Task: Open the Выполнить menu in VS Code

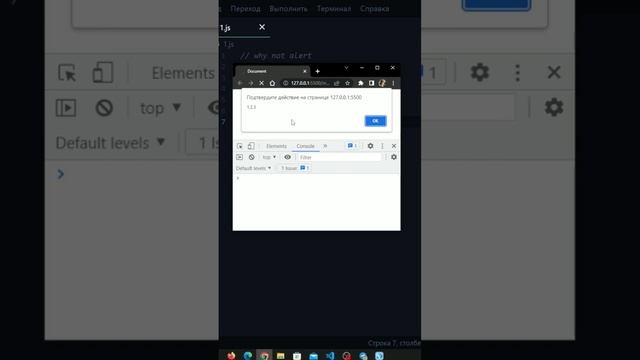Action: tap(289, 9)
